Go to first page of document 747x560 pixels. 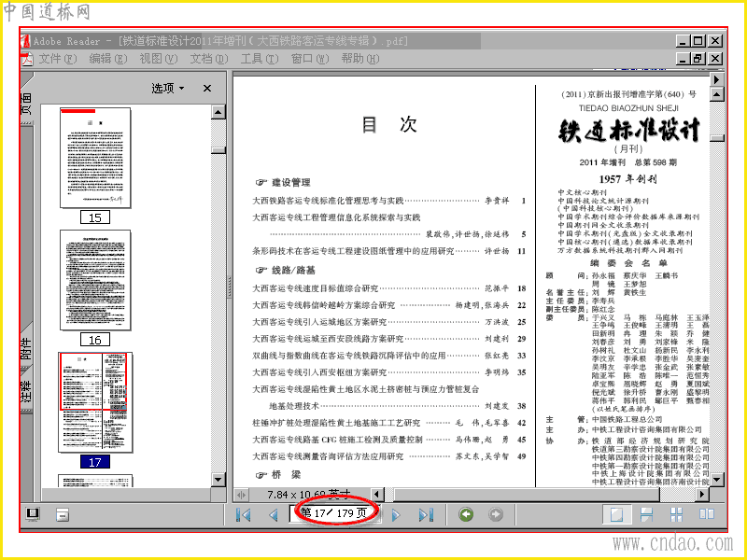244,515
